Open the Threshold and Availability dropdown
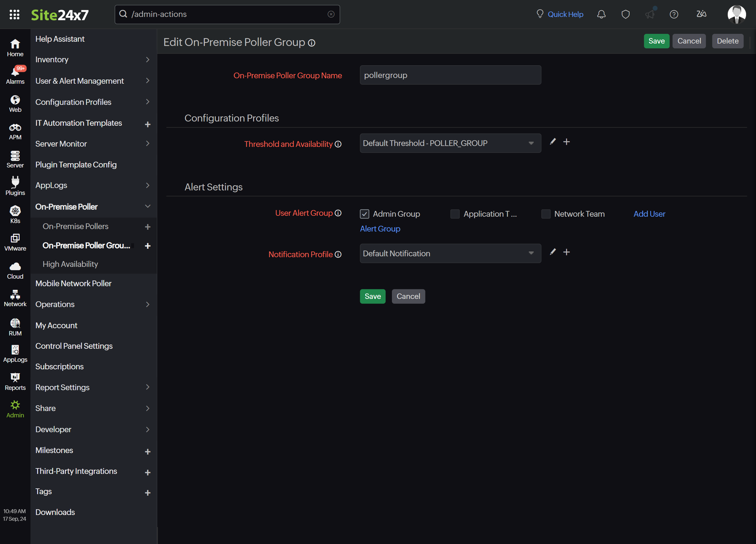The image size is (756, 544). [x=450, y=143]
